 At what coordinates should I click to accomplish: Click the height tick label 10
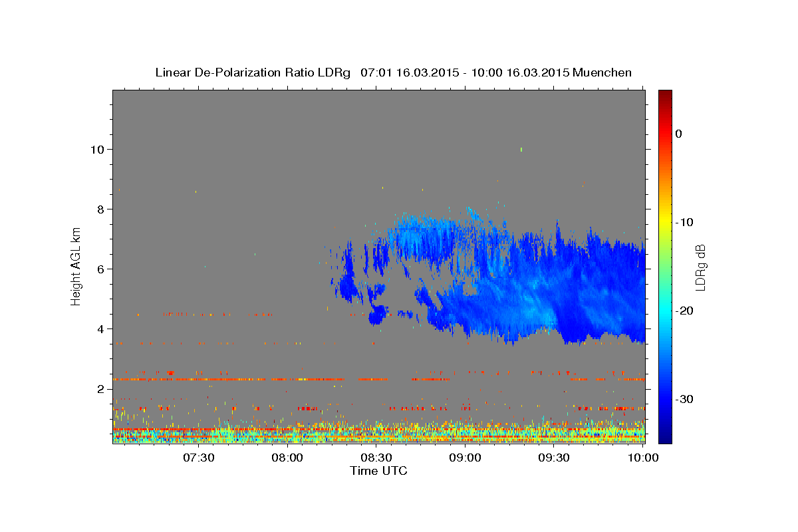tap(96, 150)
